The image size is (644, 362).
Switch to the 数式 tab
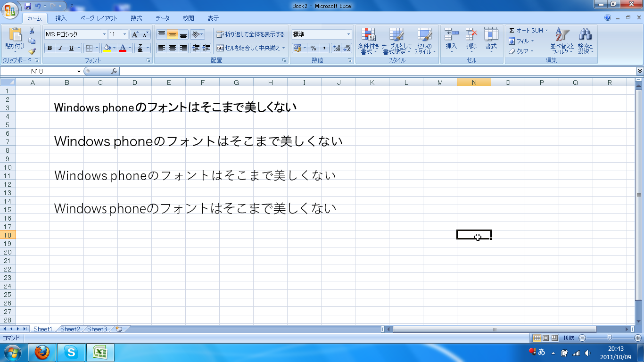pos(136,18)
